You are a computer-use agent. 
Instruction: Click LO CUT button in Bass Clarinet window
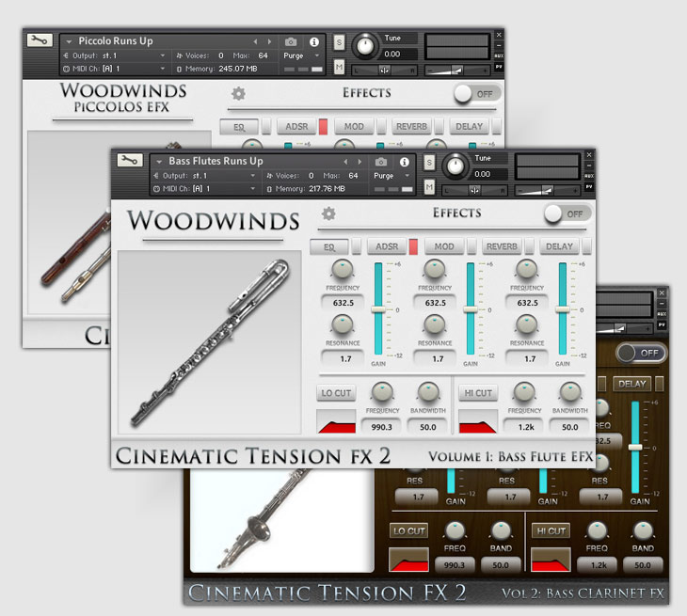(x=408, y=531)
